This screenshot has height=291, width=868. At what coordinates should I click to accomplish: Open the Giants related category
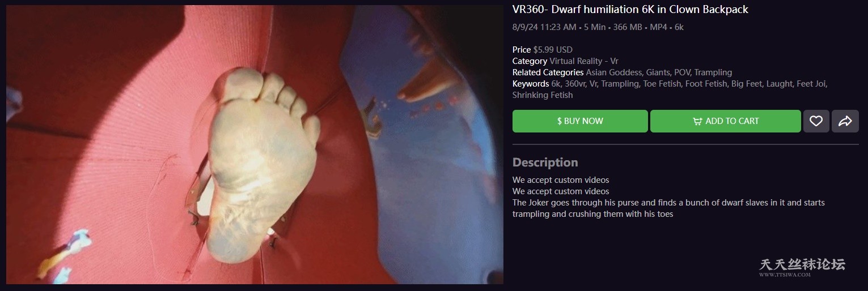click(658, 72)
